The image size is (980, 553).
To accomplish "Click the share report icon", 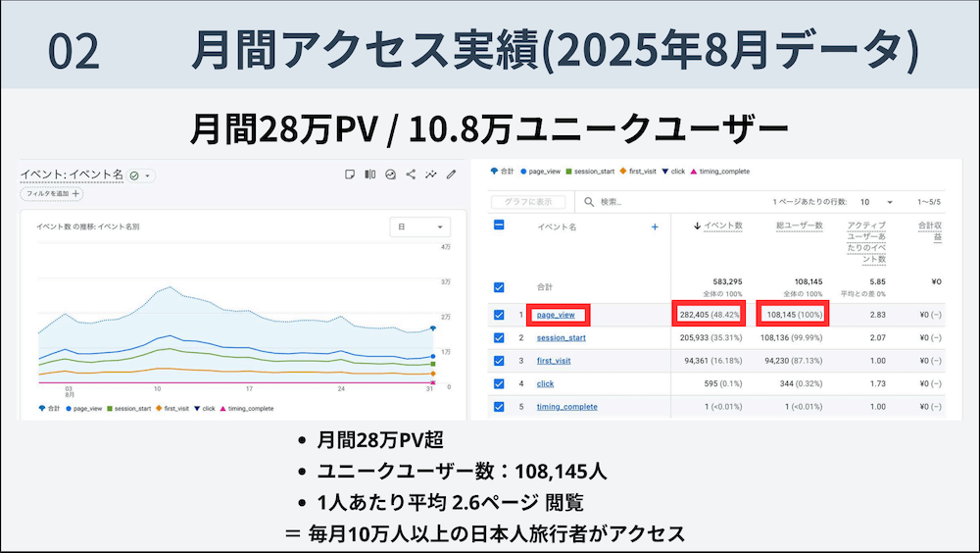I will tap(411, 175).
